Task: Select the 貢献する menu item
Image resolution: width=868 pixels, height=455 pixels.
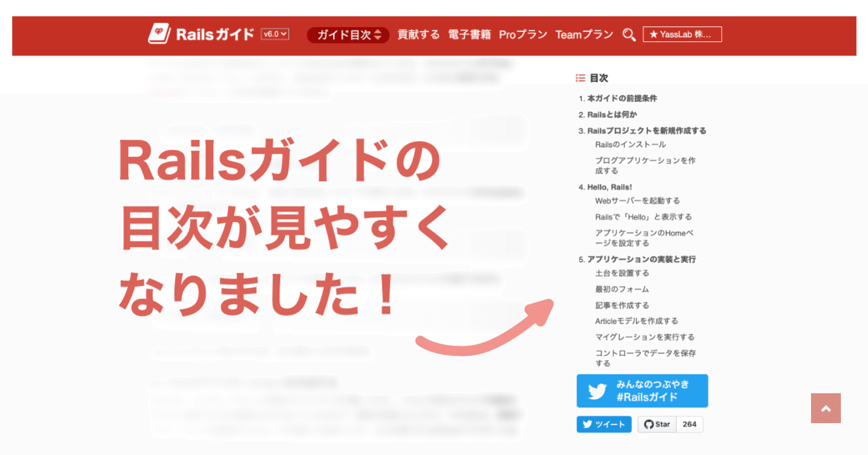Action: tap(418, 34)
